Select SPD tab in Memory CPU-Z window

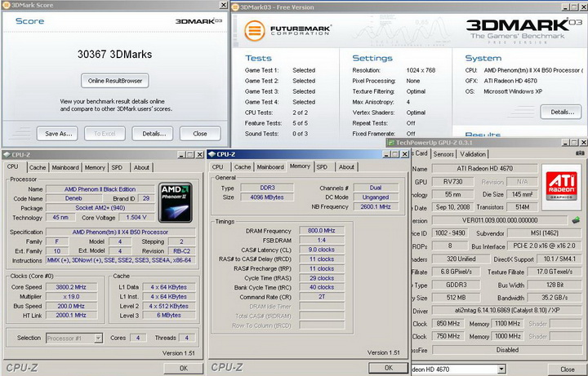point(322,167)
